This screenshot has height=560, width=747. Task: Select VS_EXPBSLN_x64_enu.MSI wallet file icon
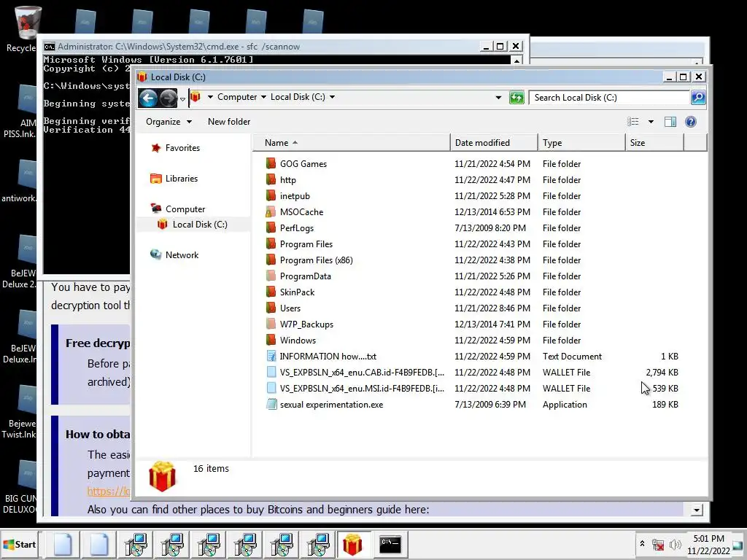[271, 389]
